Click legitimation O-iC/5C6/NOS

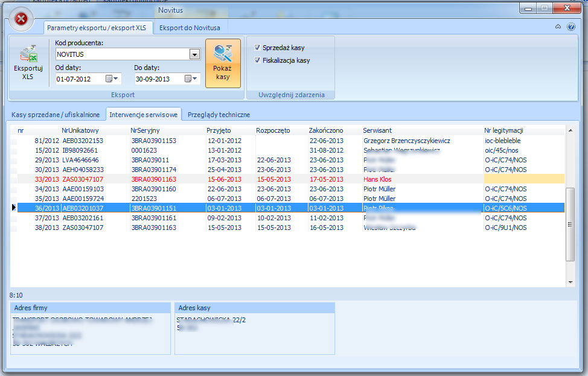click(506, 208)
